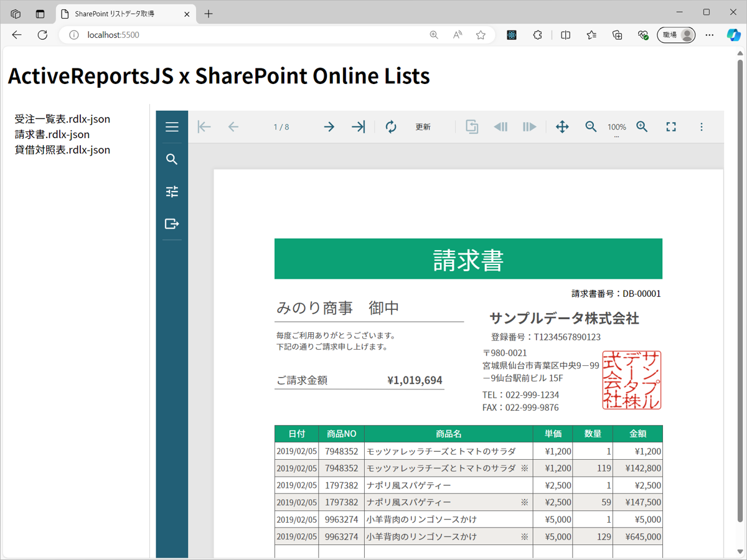Click the 日付 column header
Viewport: 747px width, 560px height.
(x=297, y=434)
